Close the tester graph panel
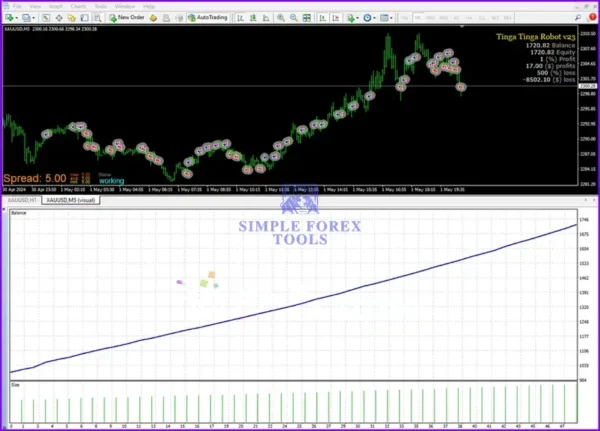 click(x=4, y=209)
